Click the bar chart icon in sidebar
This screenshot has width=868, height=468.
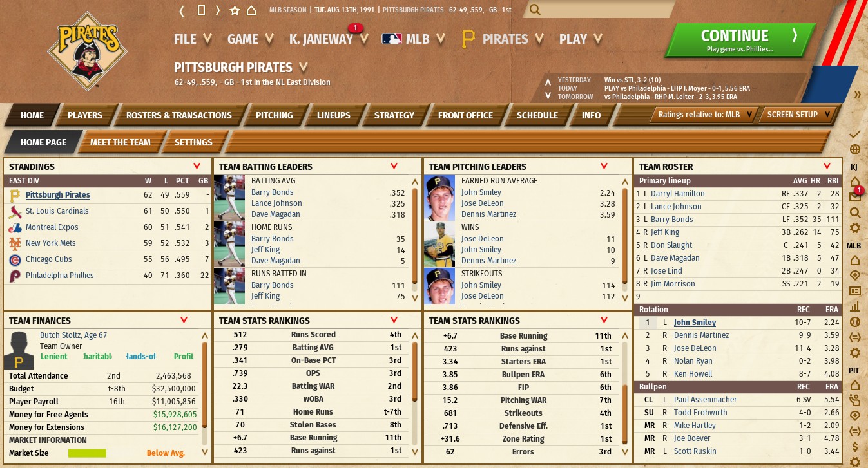(855, 306)
